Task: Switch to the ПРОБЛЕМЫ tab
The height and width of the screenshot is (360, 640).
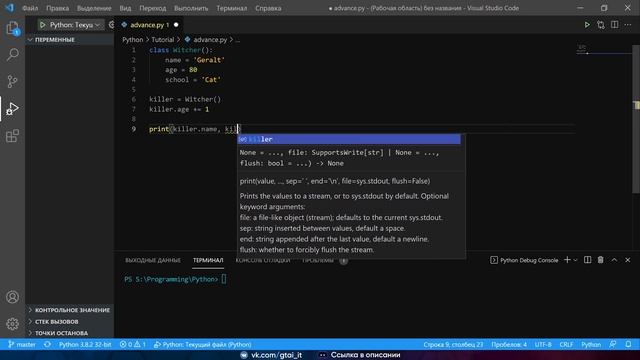Action: point(318,260)
